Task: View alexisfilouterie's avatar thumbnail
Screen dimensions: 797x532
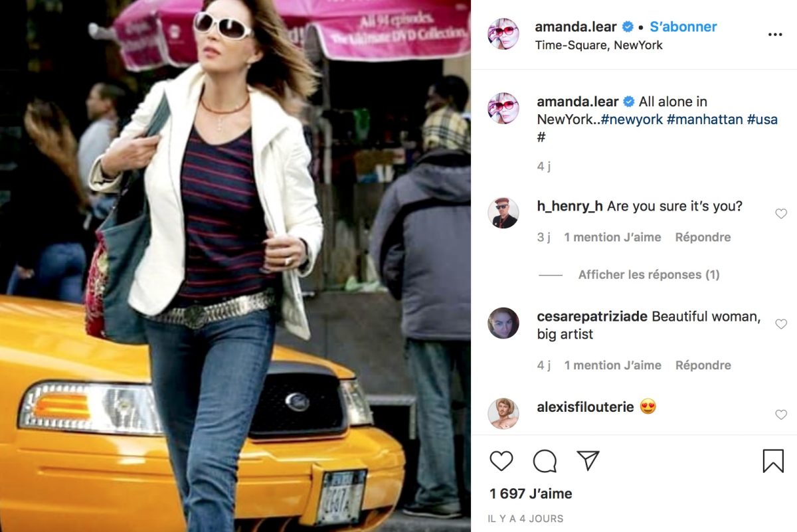Action: coord(503,413)
